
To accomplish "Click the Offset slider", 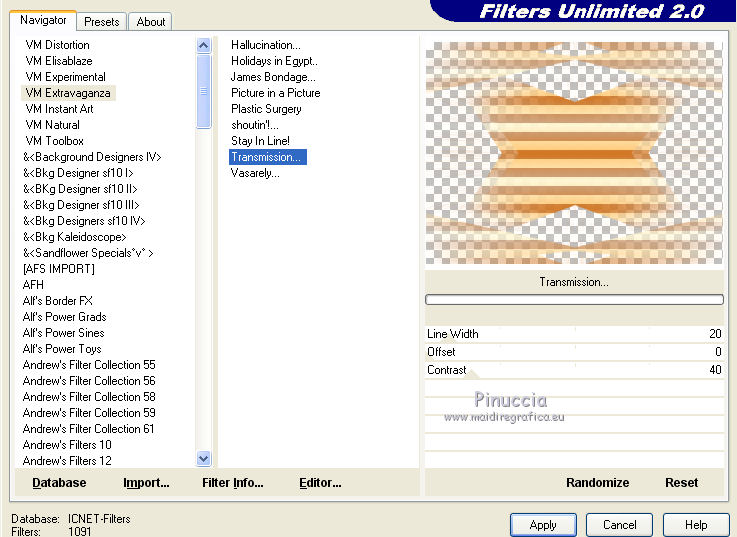I will pyautogui.click(x=574, y=352).
